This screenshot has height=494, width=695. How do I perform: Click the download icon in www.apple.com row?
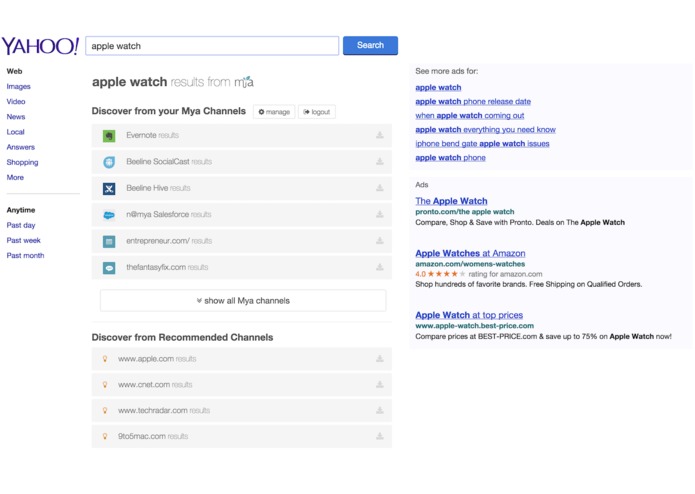[380, 358]
